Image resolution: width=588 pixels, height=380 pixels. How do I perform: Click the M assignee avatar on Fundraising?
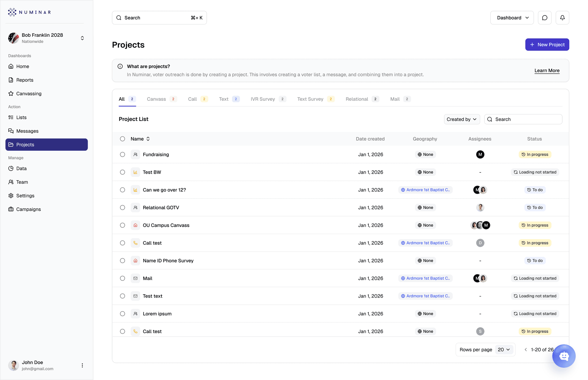click(480, 155)
